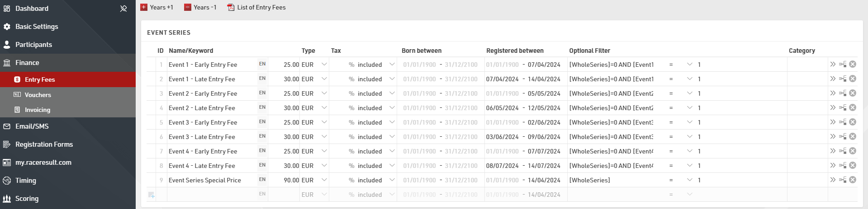Open the currency dropdown for Event 1 - Early Entry Fee

point(324,65)
